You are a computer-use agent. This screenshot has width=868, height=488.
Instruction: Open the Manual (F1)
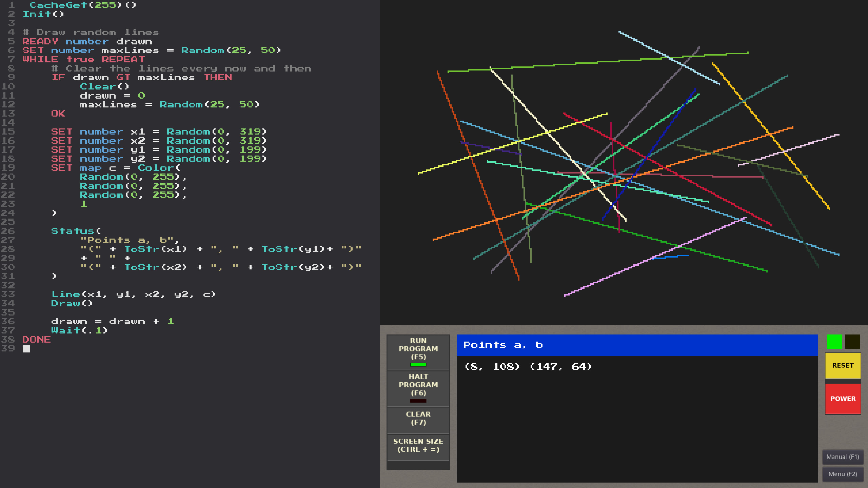coord(843,457)
